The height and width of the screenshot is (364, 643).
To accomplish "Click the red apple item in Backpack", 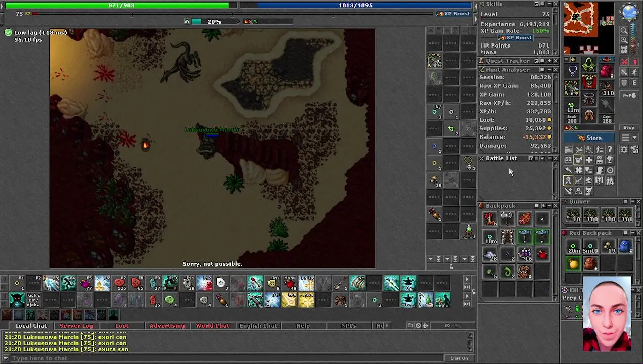I will point(542,254).
